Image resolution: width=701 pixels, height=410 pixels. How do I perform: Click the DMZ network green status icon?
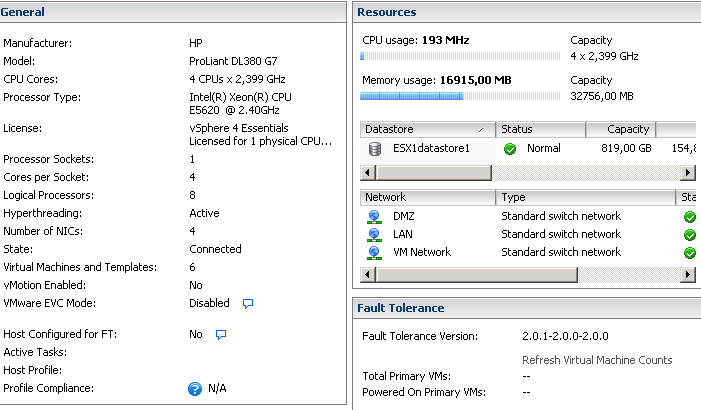[689, 216]
